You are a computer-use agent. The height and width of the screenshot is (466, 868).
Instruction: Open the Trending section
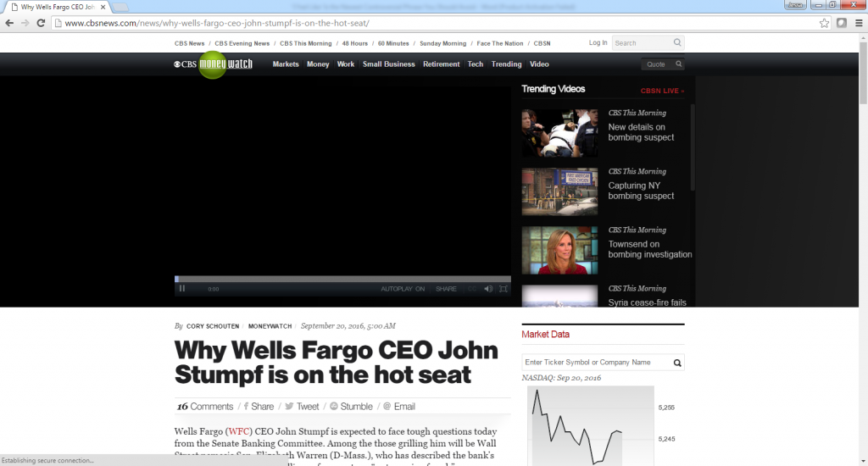pos(507,64)
